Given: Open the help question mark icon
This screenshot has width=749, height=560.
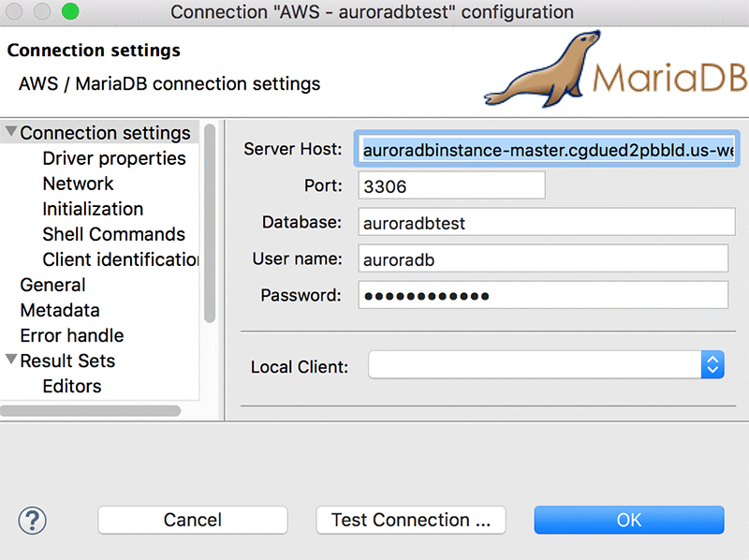Looking at the screenshot, I should coord(33,521).
